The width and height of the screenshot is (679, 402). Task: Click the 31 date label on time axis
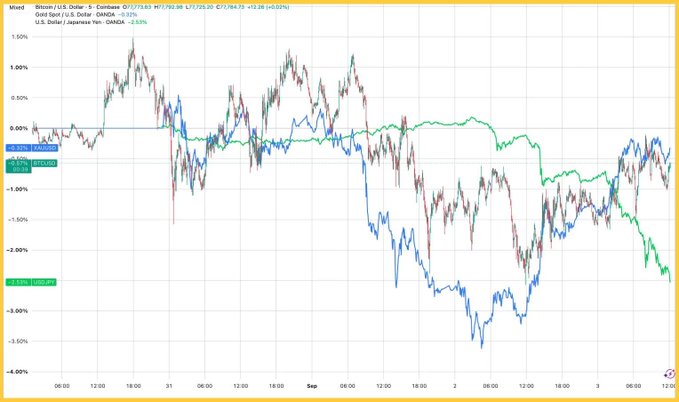[169, 386]
